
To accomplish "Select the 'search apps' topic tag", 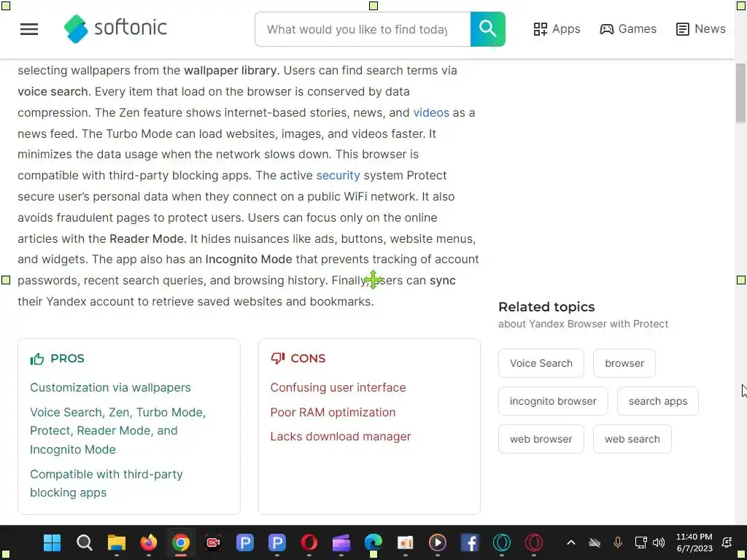I will (658, 401).
